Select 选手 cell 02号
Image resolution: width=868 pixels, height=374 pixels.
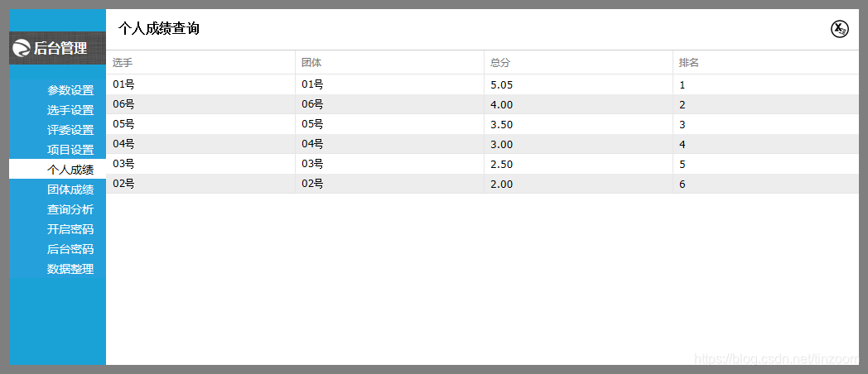(200, 184)
